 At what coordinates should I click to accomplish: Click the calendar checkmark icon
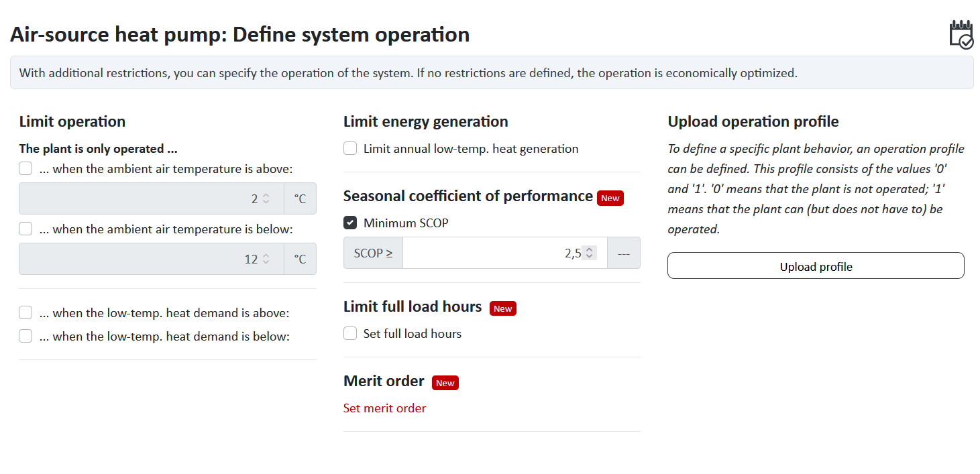pyautogui.click(x=961, y=34)
